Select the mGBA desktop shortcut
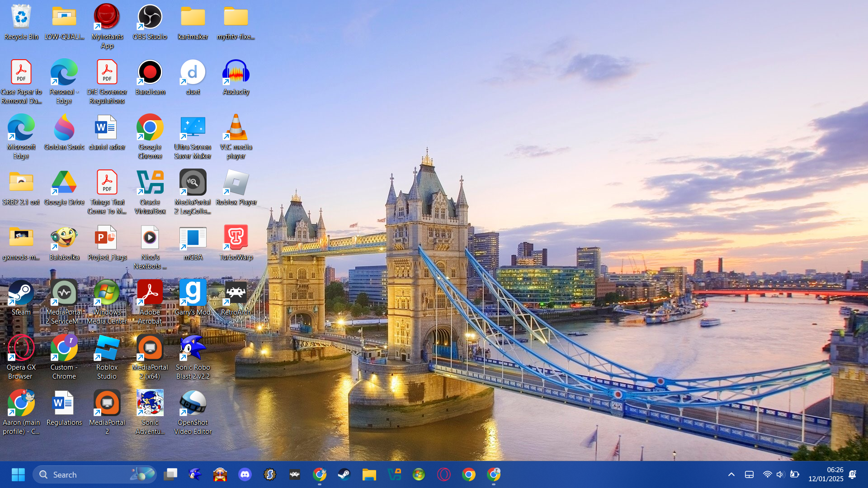 click(193, 238)
